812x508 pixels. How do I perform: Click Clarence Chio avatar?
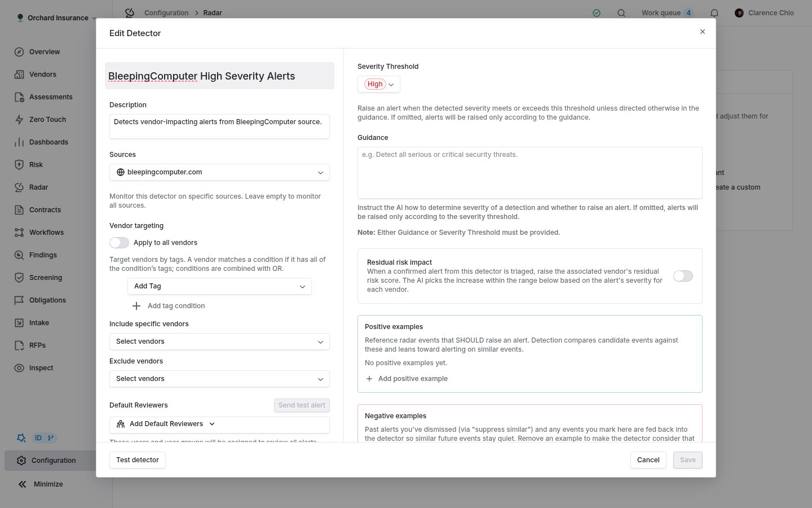point(739,13)
